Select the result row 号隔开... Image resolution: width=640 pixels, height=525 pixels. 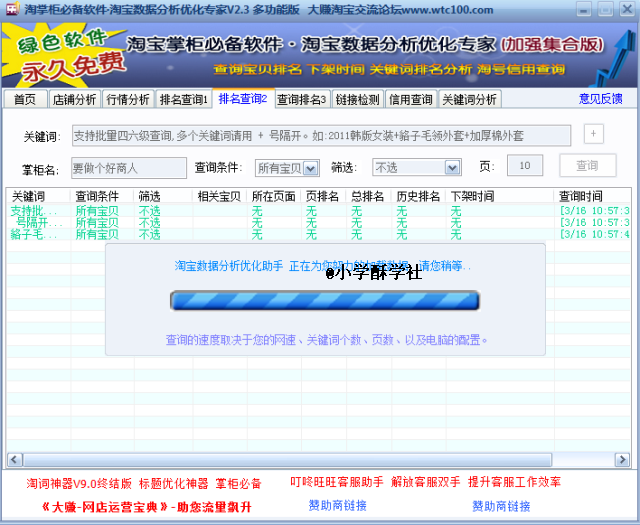318,223
